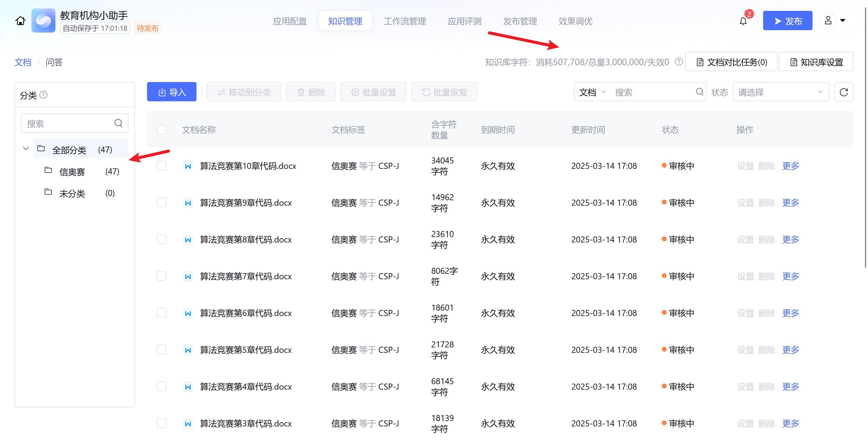Switch to the 工作流管理 tab
This screenshot has height=446, width=868.
[x=405, y=21]
